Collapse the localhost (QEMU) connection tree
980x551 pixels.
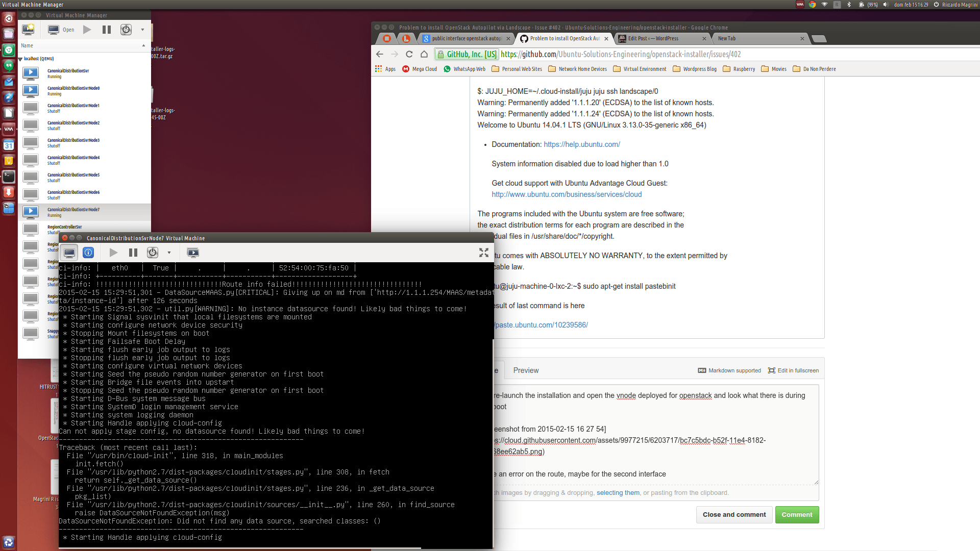[x=20, y=59]
